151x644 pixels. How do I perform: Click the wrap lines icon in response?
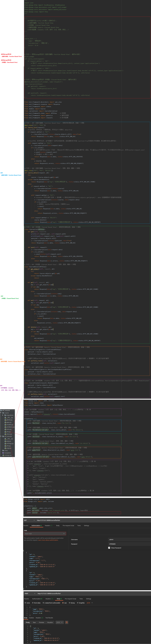67,622
